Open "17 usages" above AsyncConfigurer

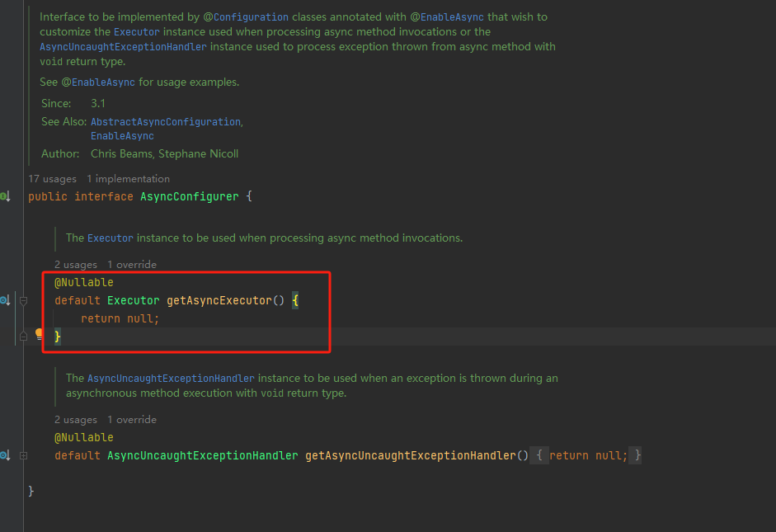[52, 179]
